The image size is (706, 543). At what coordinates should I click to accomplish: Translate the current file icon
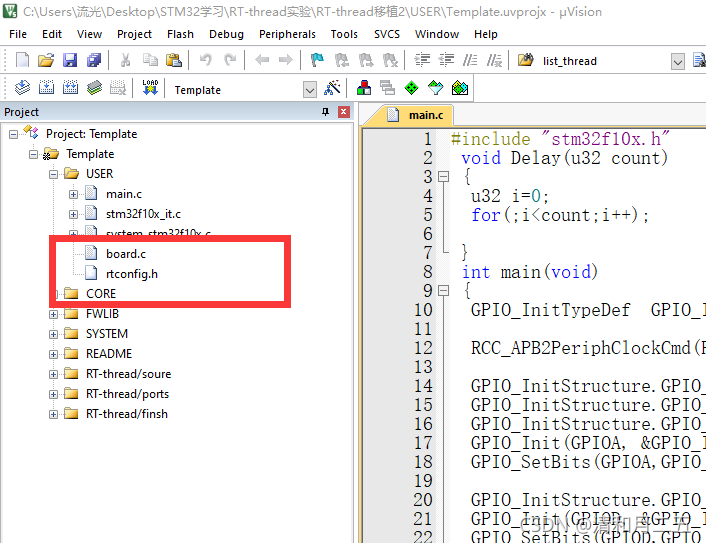[x=22, y=87]
